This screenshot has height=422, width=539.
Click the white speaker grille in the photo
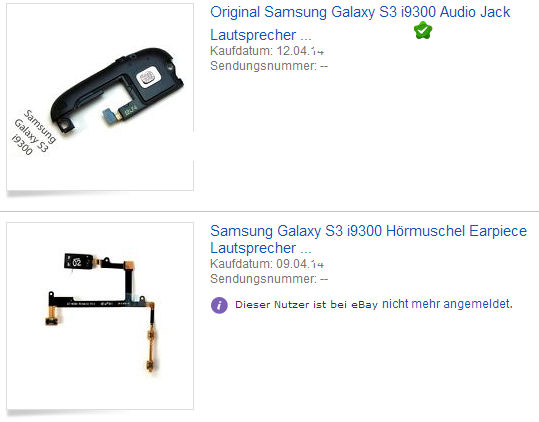pos(148,78)
